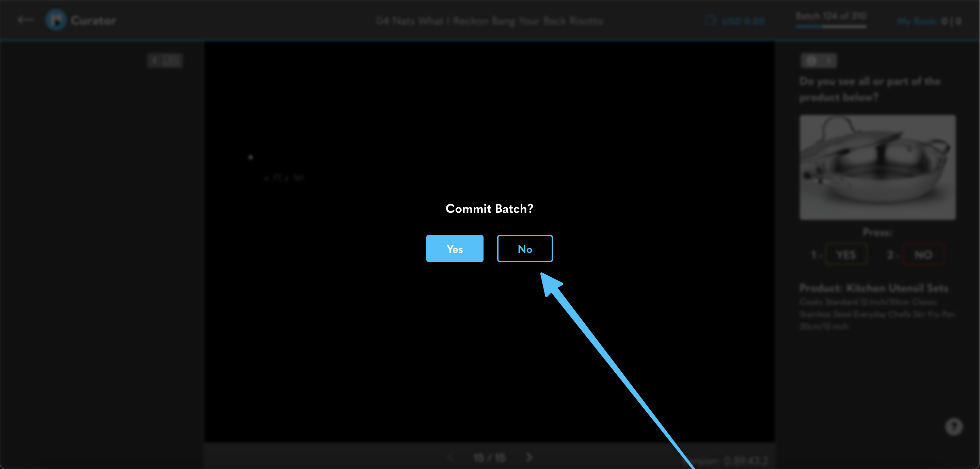980x469 pixels.
Task: Click the stainless pan product thumbnail
Action: tap(877, 167)
